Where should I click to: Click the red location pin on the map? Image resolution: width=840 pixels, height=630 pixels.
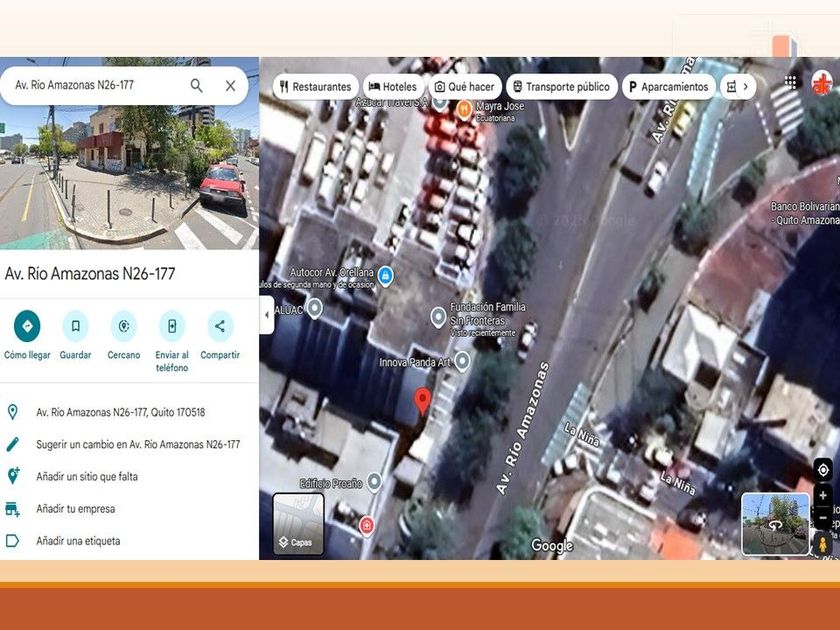pos(423,402)
